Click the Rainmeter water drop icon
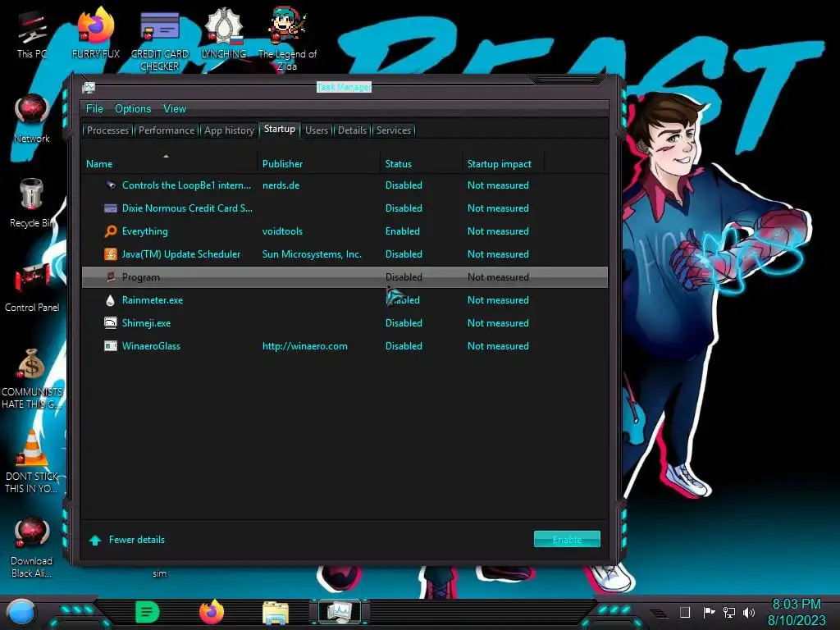The height and width of the screenshot is (630, 840). point(111,300)
